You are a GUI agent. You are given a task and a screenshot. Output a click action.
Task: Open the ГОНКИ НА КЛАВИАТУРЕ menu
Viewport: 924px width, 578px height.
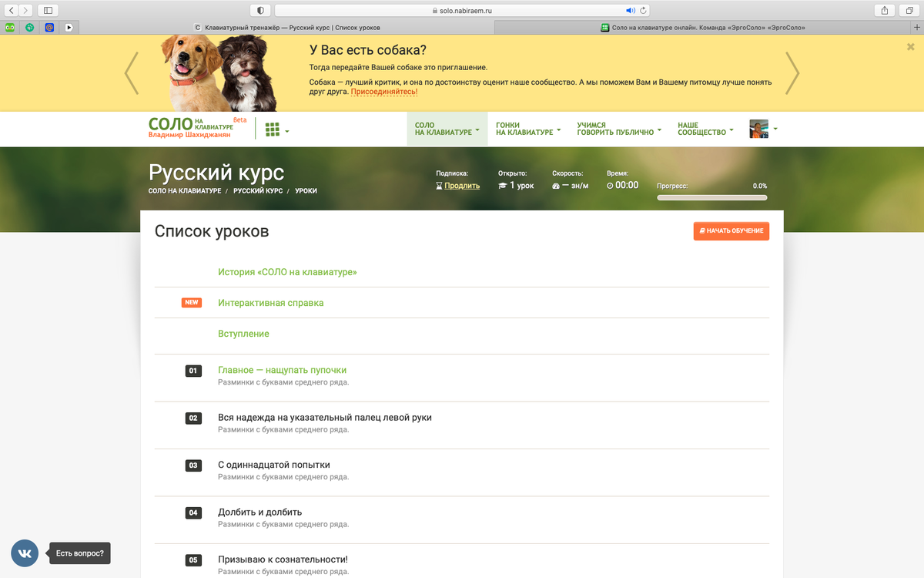[x=528, y=129]
